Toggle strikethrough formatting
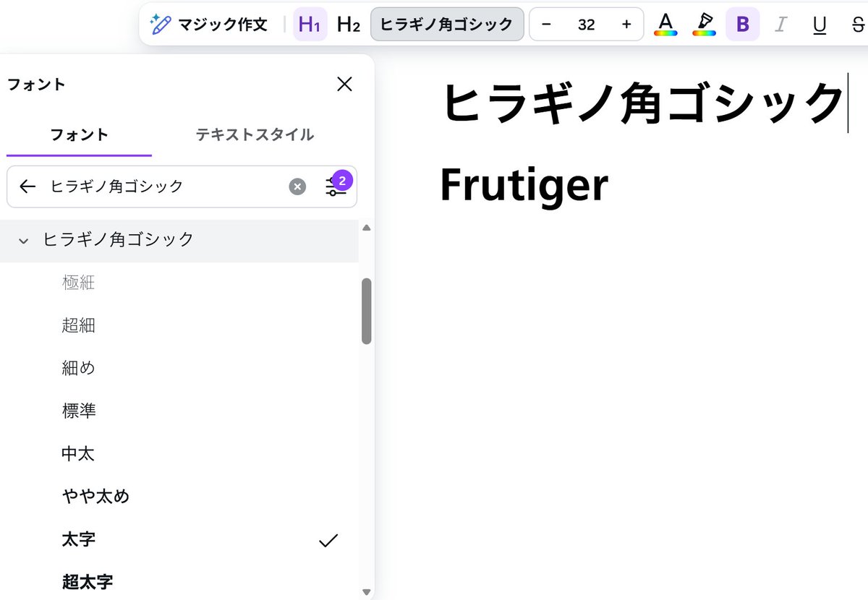This screenshot has height=600, width=868. point(857,25)
